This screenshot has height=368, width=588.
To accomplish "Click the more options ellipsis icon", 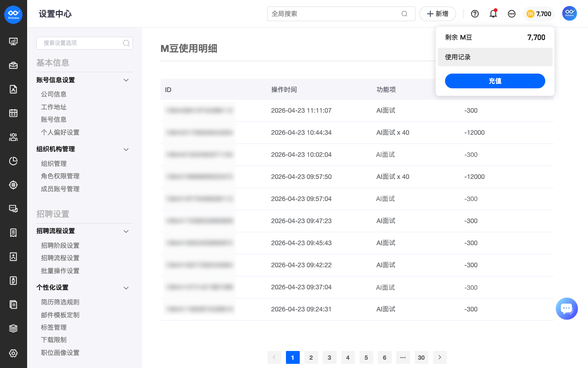I will click(512, 14).
